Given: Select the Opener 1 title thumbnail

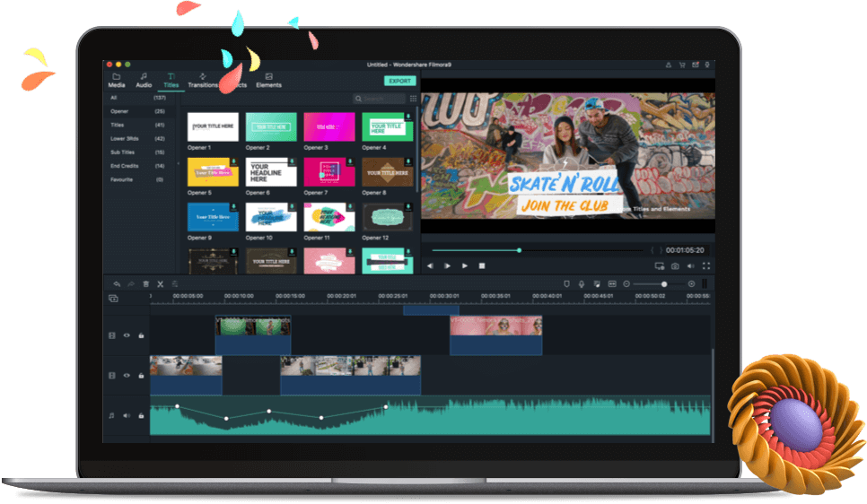Looking at the screenshot, I should pos(213,126).
